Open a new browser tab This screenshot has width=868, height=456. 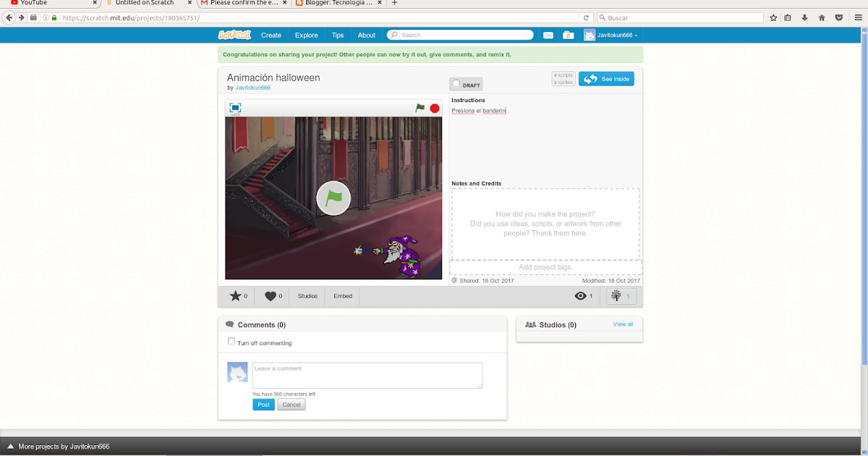tap(394, 3)
